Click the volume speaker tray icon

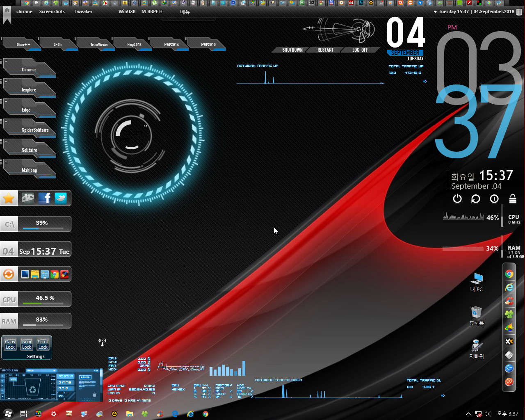point(488,414)
